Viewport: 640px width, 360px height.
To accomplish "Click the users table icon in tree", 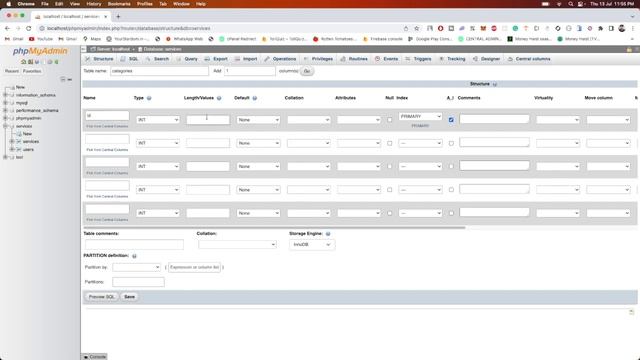I will point(19,149).
